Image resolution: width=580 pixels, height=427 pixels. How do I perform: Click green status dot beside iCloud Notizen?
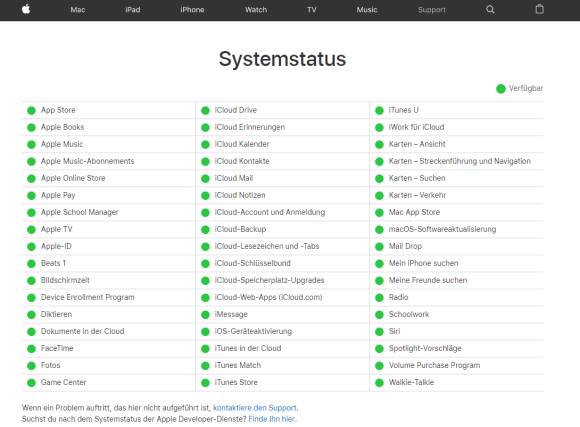(x=205, y=195)
